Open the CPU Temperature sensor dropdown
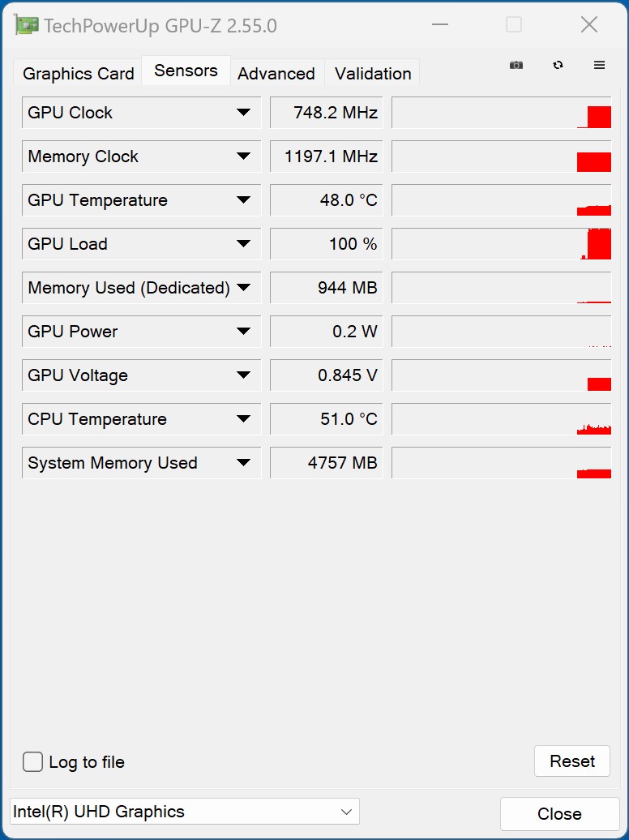The height and width of the screenshot is (840, 629). click(x=243, y=419)
